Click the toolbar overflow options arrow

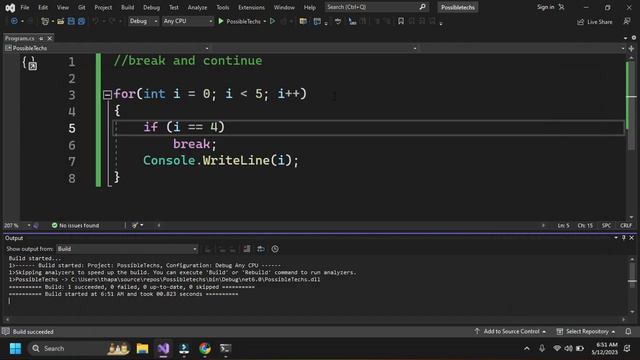click(441, 23)
